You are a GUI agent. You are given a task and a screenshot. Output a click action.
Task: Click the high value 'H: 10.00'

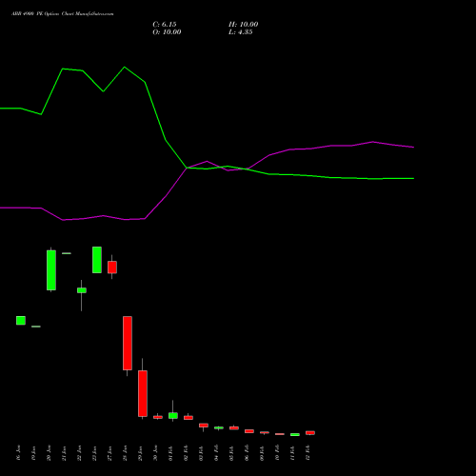click(x=244, y=25)
